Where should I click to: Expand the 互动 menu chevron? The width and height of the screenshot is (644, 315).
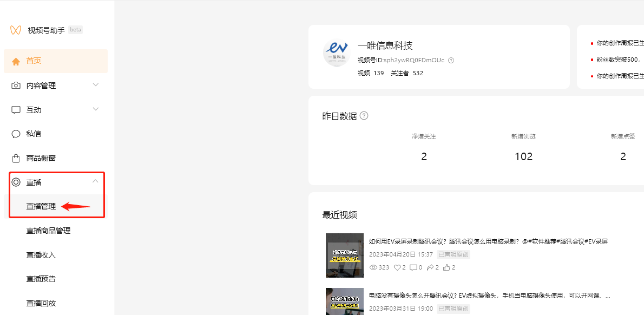pyautogui.click(x=95, y=109)
